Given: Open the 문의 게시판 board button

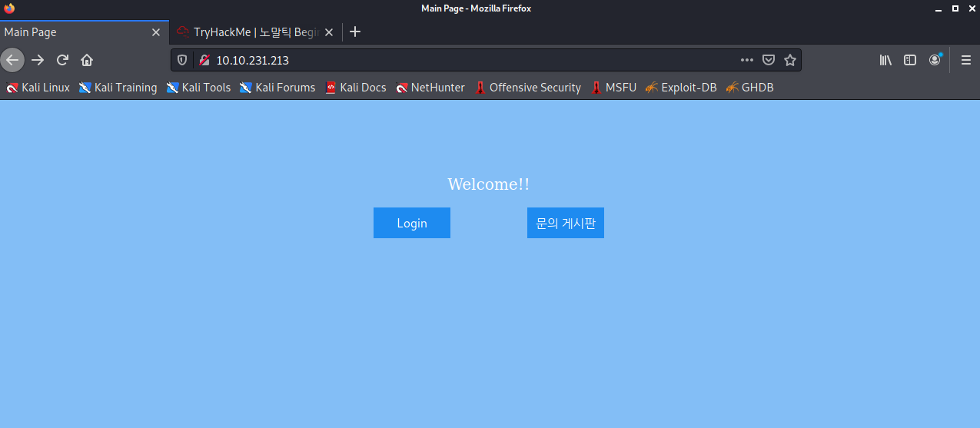Looking at the screenshot, I should [x=566, y=223].
